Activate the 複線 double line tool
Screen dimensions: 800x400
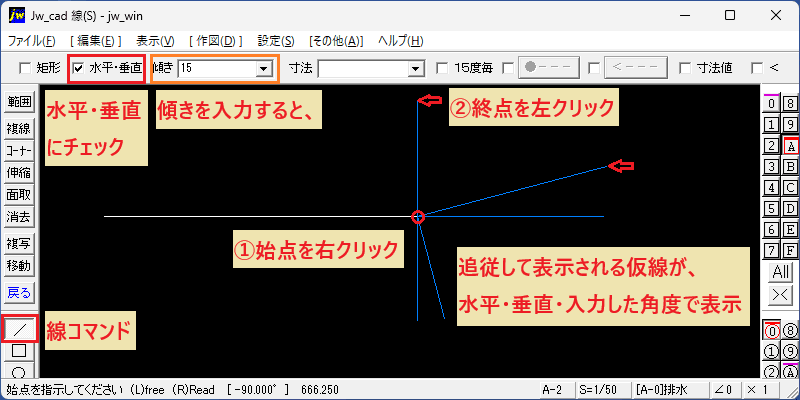(19, 129)
